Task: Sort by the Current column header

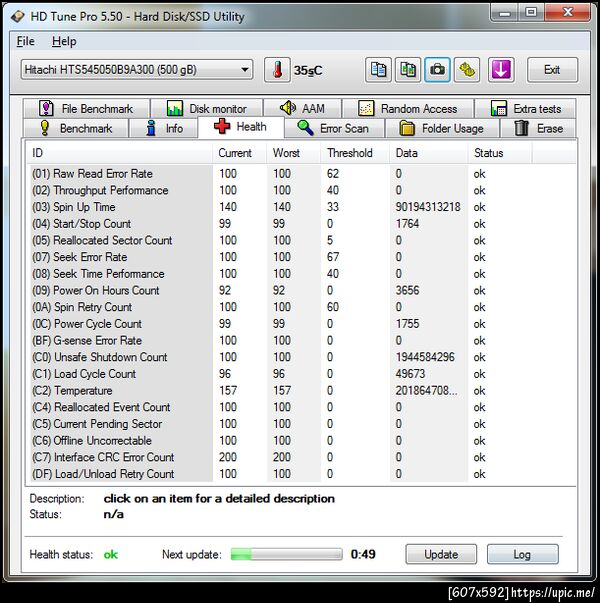Action: [239, 153]
